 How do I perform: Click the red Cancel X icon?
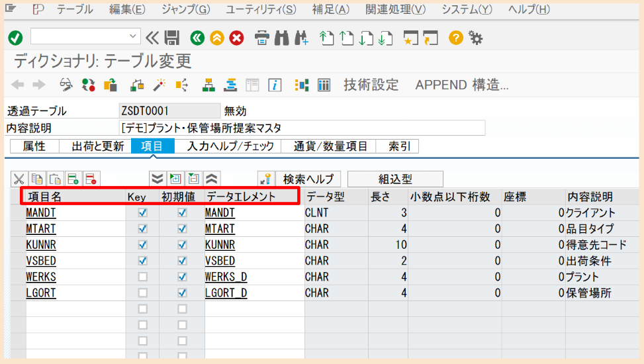(236, 38)
